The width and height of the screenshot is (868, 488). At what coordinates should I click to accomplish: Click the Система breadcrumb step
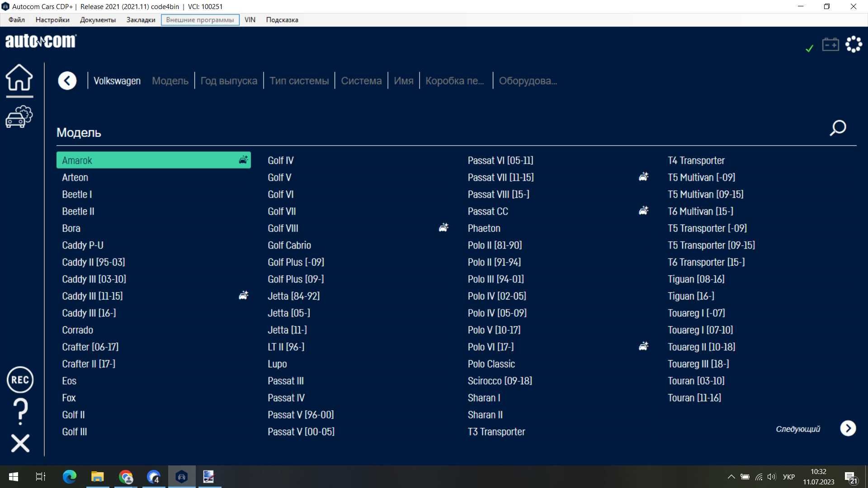[361, 81]
